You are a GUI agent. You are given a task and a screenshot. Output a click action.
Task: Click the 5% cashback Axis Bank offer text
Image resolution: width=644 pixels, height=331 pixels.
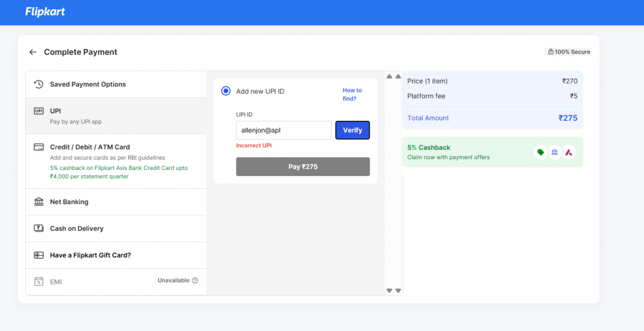point(119,172)
